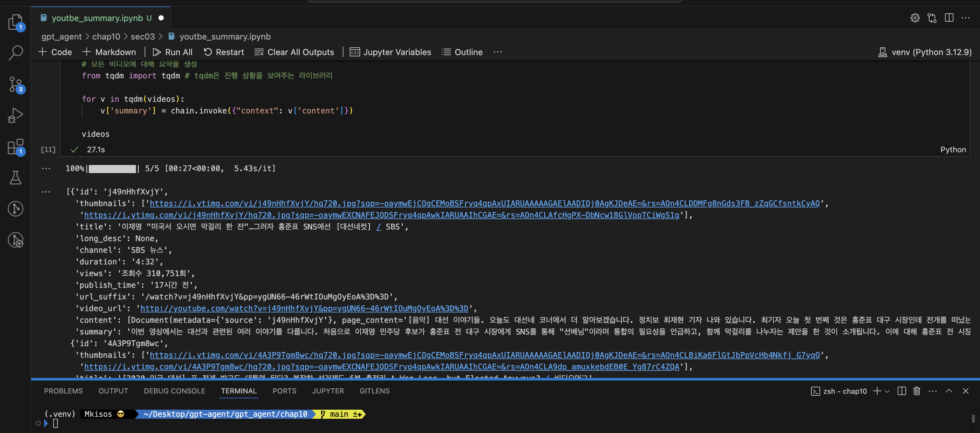Open second j49nHhfXvjY thumbnail link
Screen dimensions: 980x433
[x=381, y=215]
